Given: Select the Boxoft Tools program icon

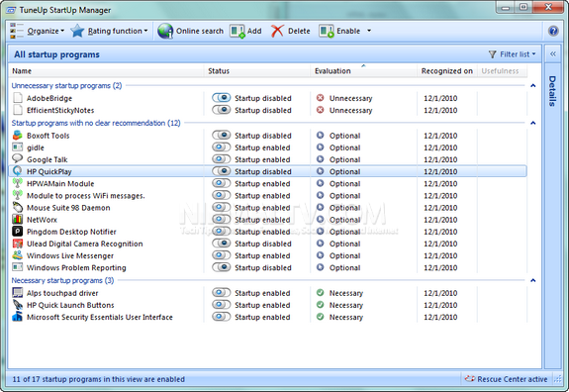Looking at the screenshot, I should (x=17, y=136).
